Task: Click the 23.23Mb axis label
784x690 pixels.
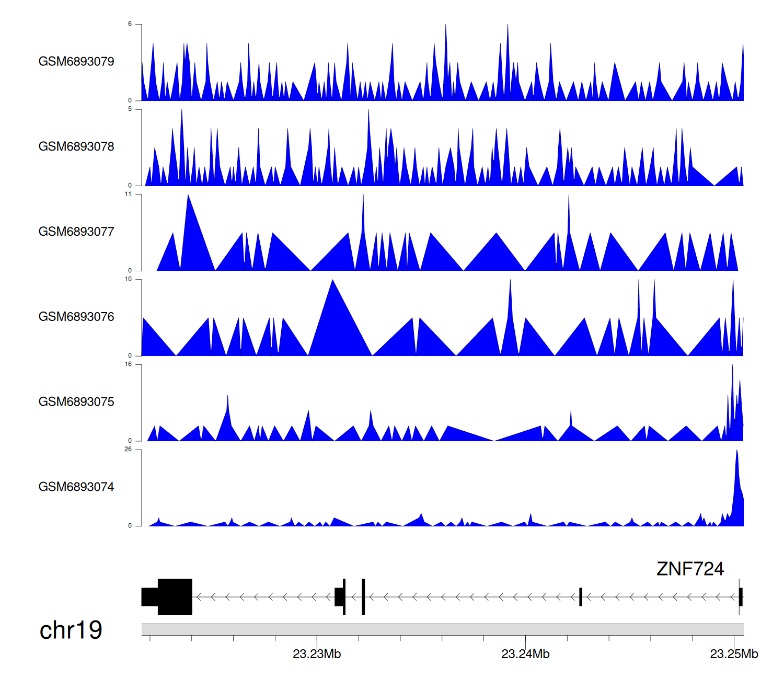Action: point(317,654)
